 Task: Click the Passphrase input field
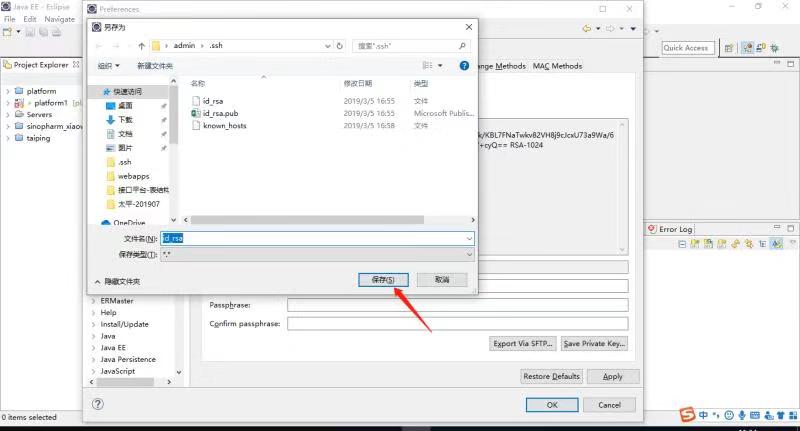point(458,305)
